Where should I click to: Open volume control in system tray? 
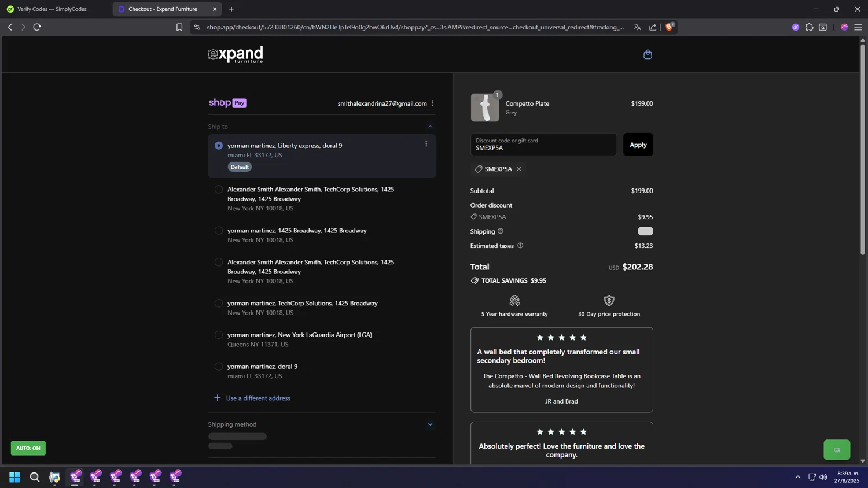pos(823,477)
